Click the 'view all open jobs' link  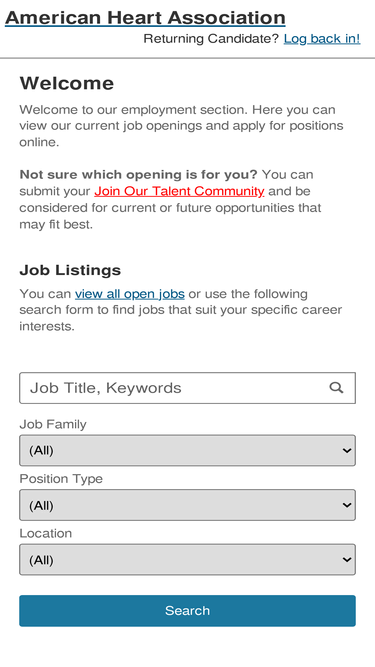130,294
